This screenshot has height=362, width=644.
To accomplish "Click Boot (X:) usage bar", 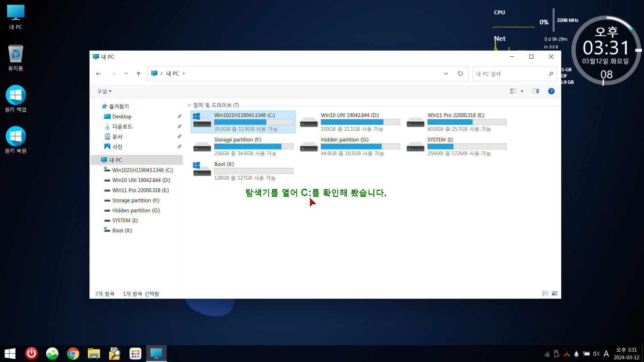I will pos(254,171).
